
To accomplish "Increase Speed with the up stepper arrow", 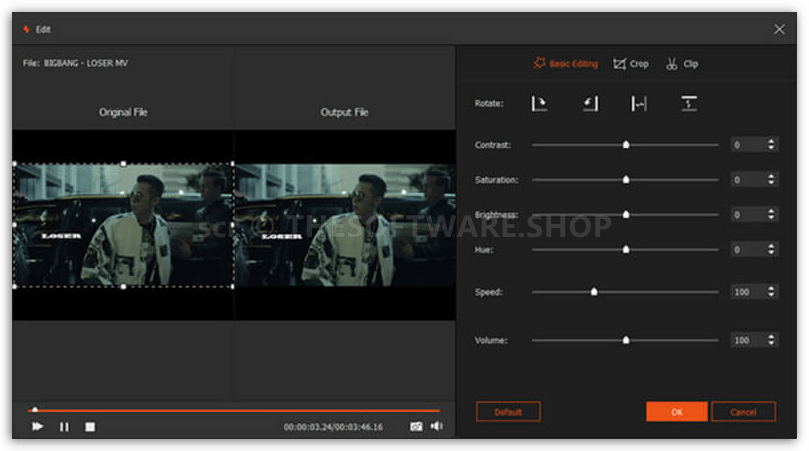I will (771, 288).
